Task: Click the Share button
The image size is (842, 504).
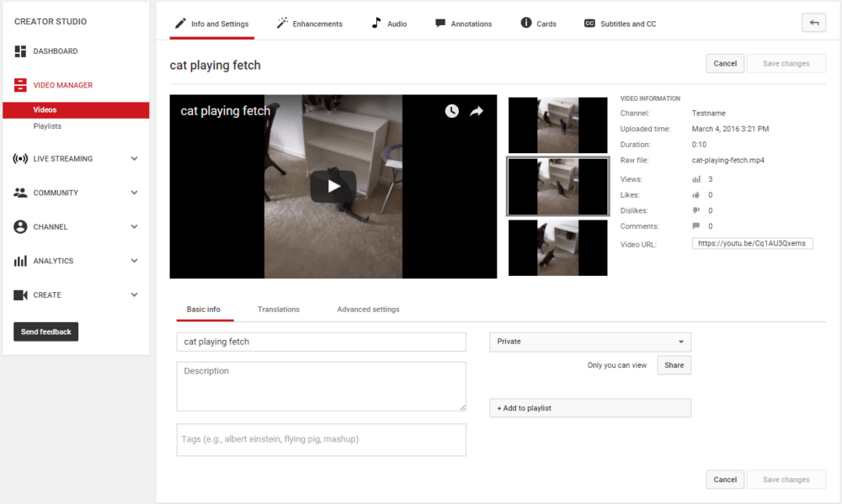Action: click(x=674, y=364)
